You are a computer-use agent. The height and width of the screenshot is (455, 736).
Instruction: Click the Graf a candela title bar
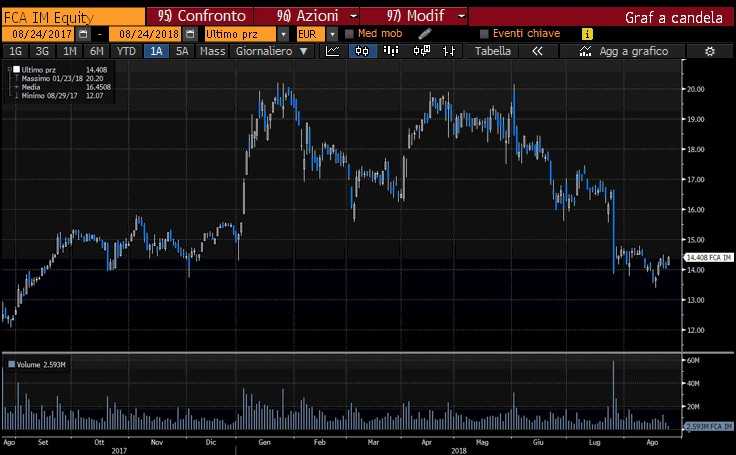601,17
